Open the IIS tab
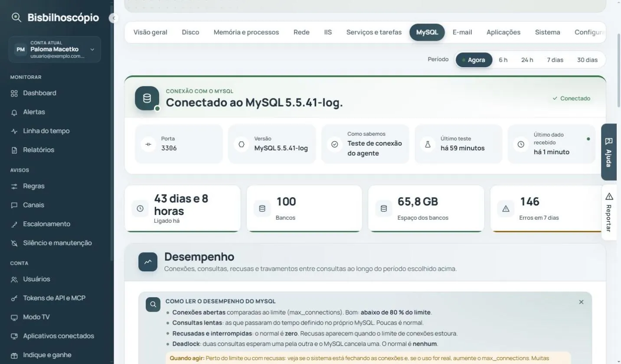This screenshot has width=621, height=364. (328, 32)
